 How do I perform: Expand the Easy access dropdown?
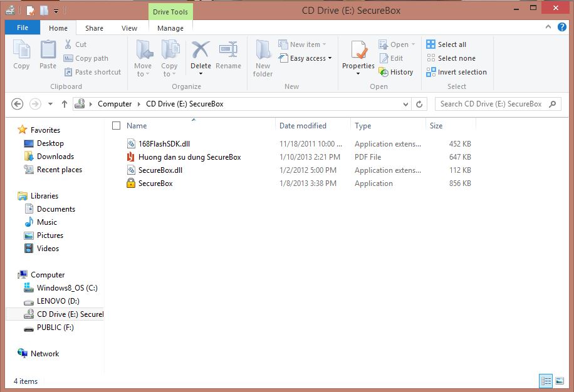[311, 58]
